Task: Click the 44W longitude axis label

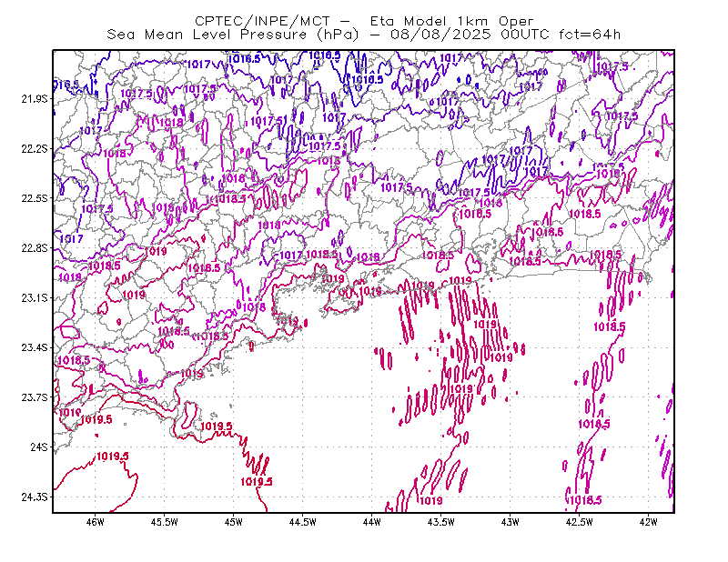Action: tap(371, 522)
